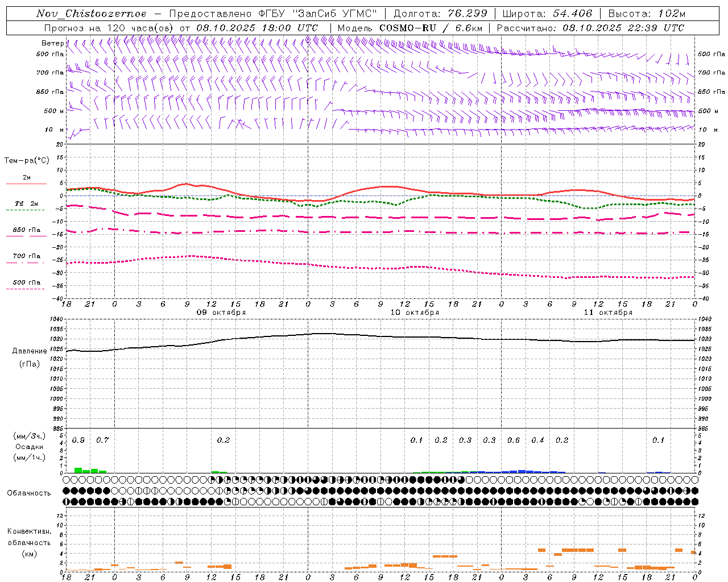Click the date label 10 октября
This screenshot has height=582, width=728.
click(x=415, y=313)
